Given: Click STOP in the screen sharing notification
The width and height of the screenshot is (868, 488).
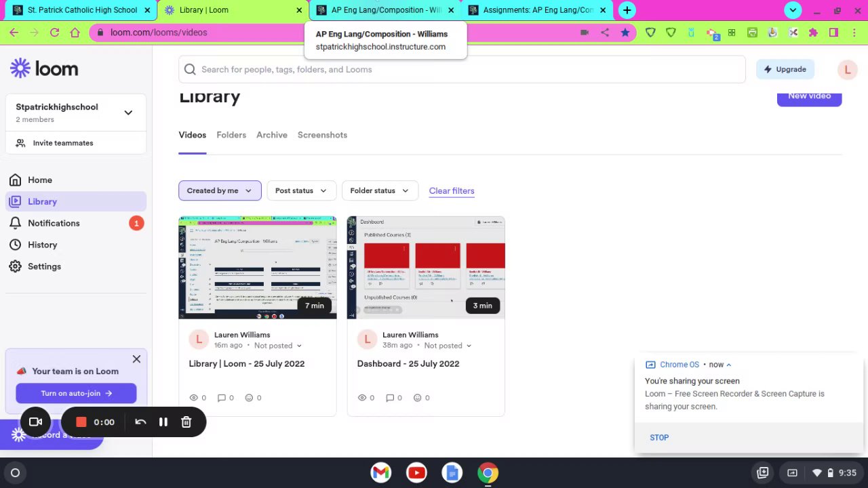Looking at the screenshot, I should [x=659, y=438].
